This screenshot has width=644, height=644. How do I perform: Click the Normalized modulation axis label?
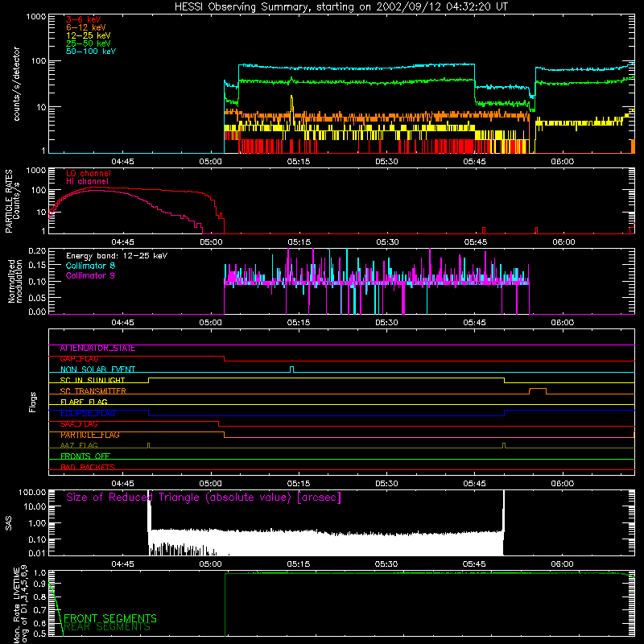(x=15, y=281)
